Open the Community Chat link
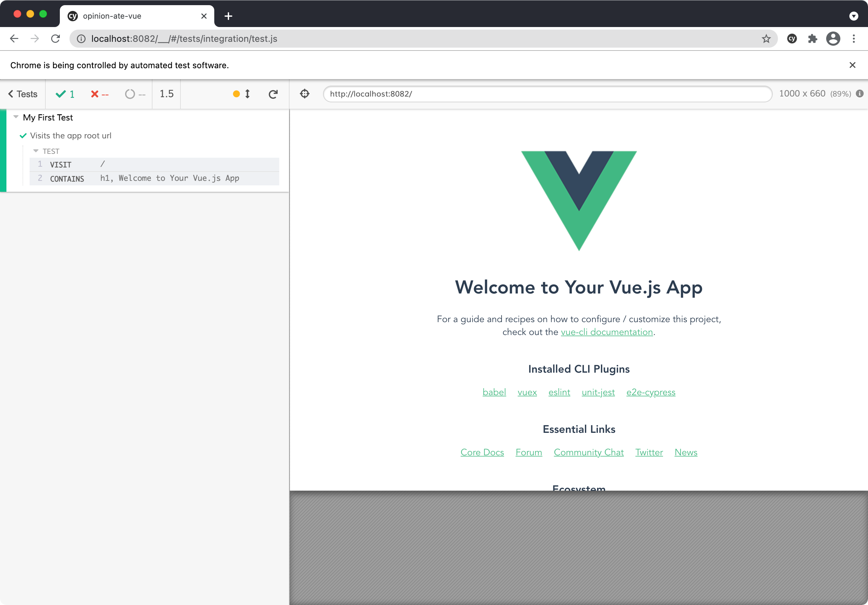The image size is (868, 605). (589, 452)
